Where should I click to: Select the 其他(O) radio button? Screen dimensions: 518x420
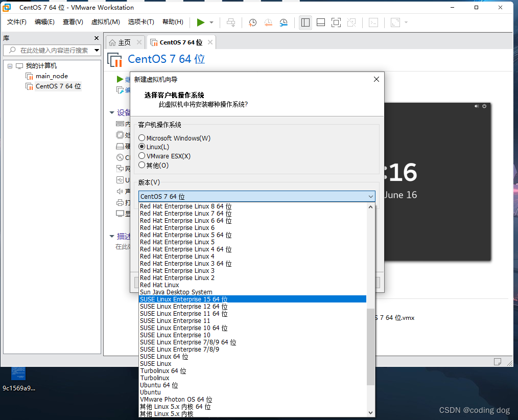[x=142, y=165]
